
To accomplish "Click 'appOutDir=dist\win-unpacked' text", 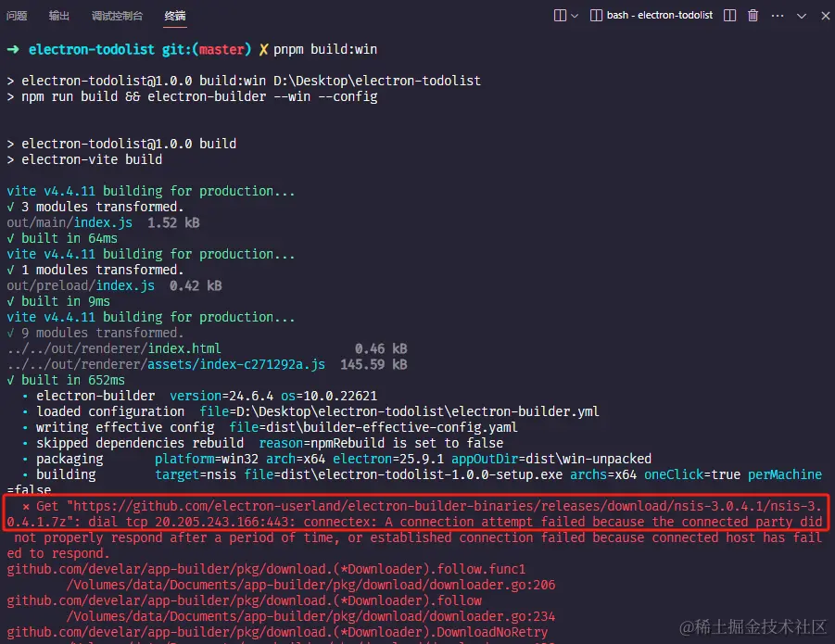I will (551, 459).
